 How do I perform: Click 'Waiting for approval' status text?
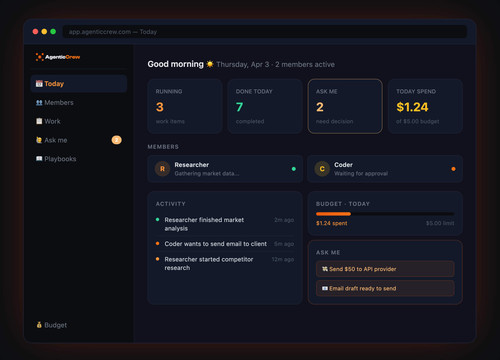pos(361,174)
